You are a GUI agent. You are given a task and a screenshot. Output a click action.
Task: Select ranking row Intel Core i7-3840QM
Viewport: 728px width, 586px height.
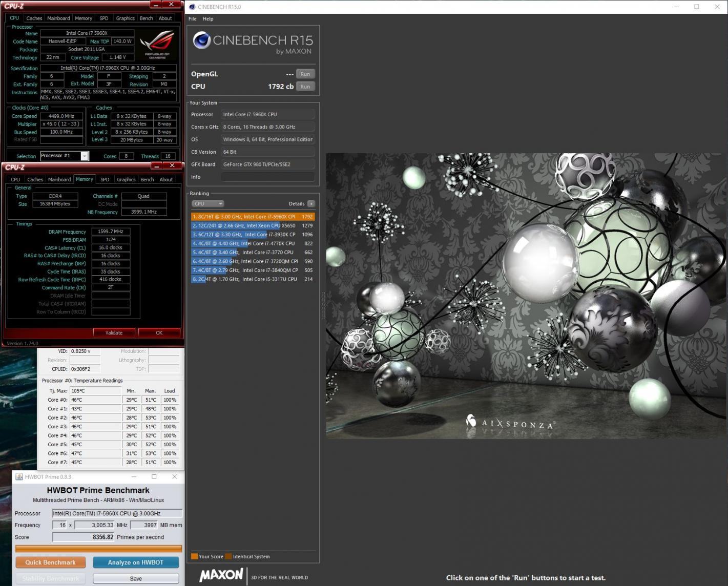pos(253,270)
